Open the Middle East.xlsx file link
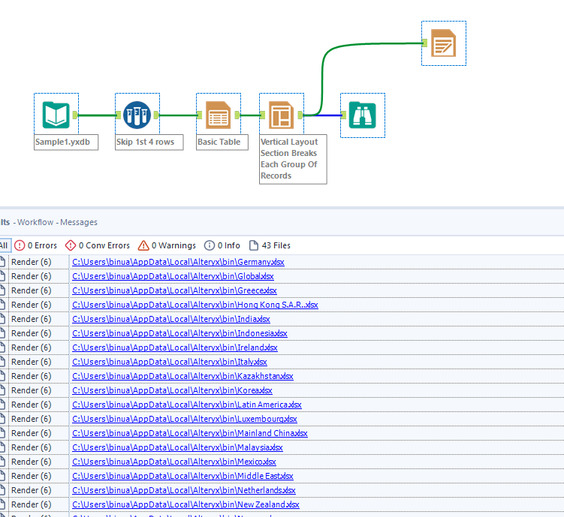 [182, 476]
